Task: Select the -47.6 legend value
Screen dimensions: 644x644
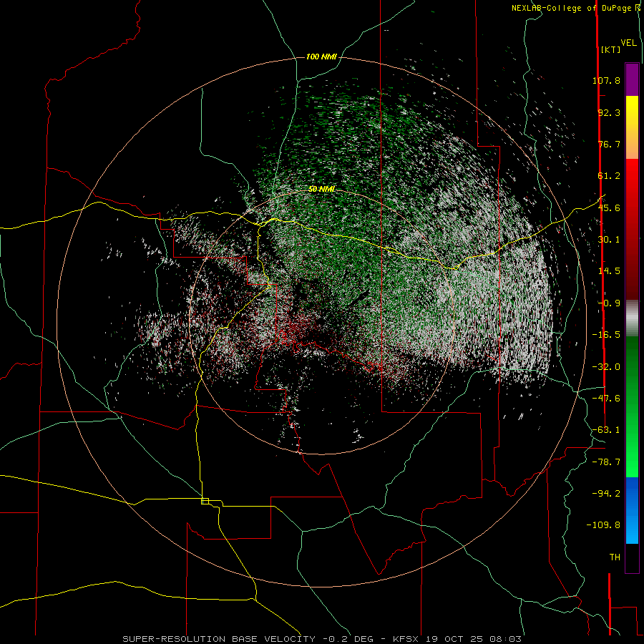Action: pyautogui.click(x=606, y=399)
